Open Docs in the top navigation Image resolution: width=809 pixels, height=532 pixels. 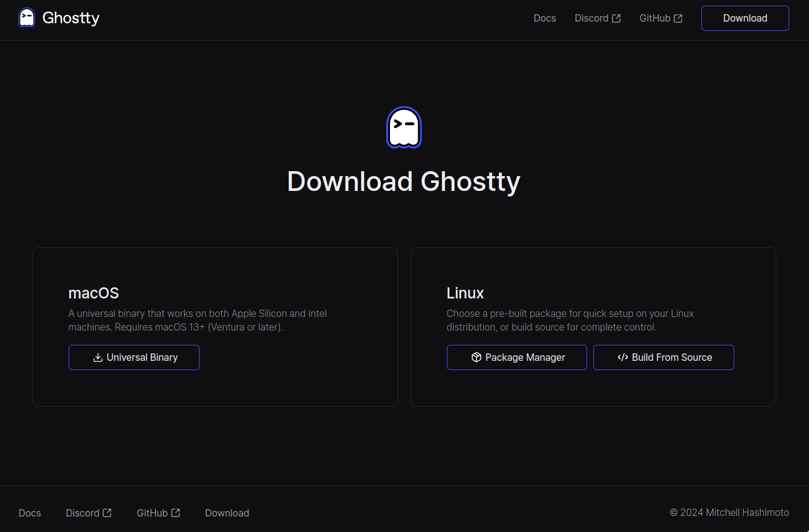tap(544, 18)
